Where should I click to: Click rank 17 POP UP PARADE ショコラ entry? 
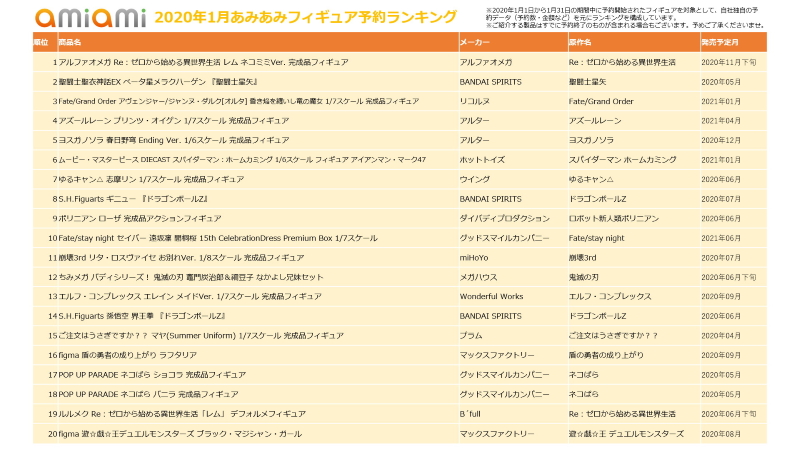pyautogui.click(x=147, y=374)
